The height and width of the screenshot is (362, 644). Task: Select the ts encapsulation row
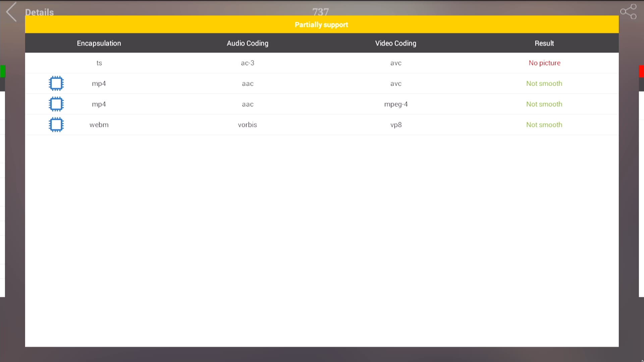coord(99,63)
